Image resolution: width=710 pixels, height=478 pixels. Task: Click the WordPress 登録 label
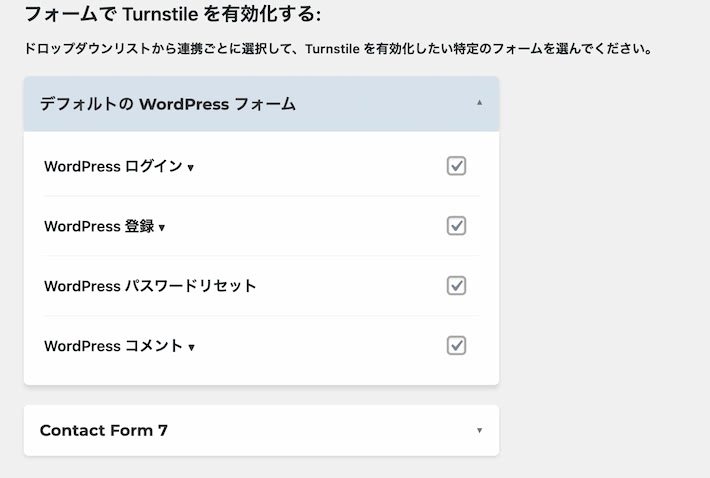point(99,226)
